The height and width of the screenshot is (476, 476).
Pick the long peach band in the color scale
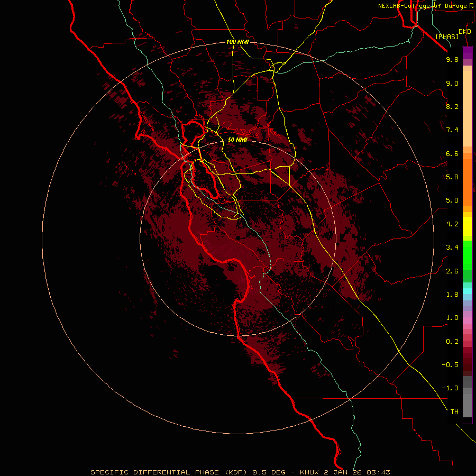tap(467, 108)
